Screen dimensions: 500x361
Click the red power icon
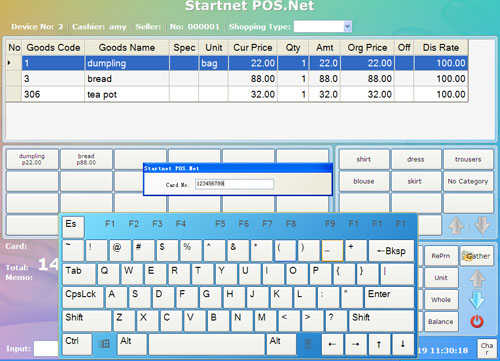click(477, 321)
